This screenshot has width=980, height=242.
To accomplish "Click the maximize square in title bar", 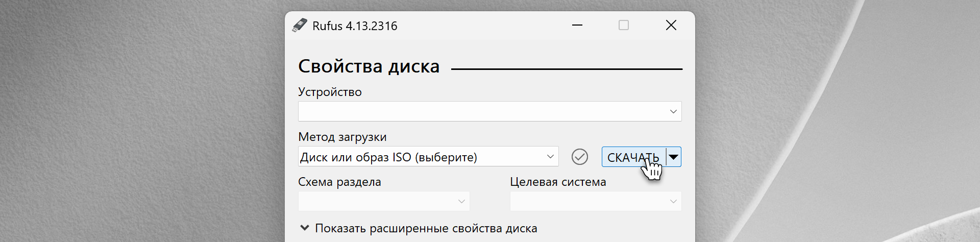I will (624, 26).
